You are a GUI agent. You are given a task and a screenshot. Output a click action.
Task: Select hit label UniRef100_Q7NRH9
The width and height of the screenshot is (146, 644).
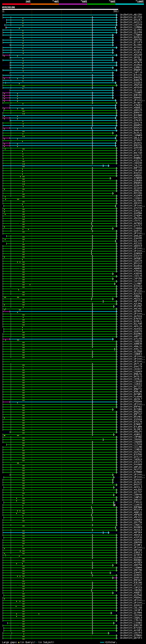coord(131,178)
